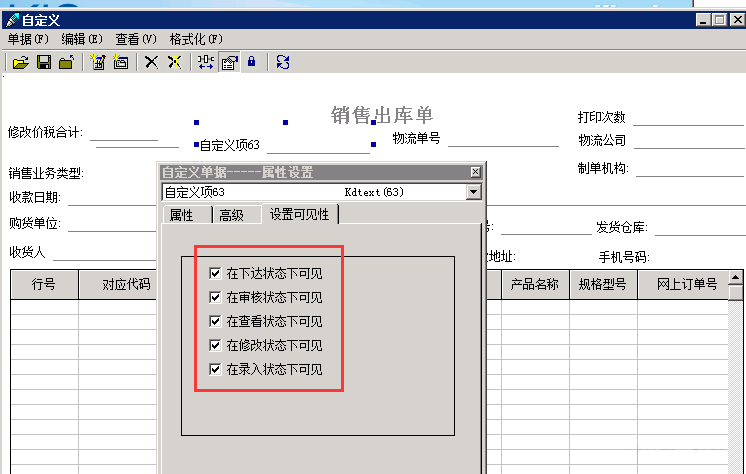Toggle 在修改状态下可见 checkbox
The image size is (746, 474).
coord(215,345)
